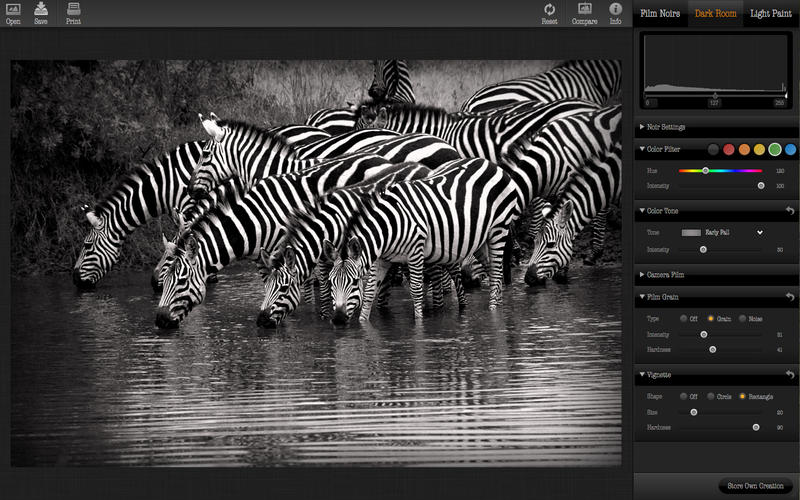
Task: Click the Open image icon
Action: (13, 10)
